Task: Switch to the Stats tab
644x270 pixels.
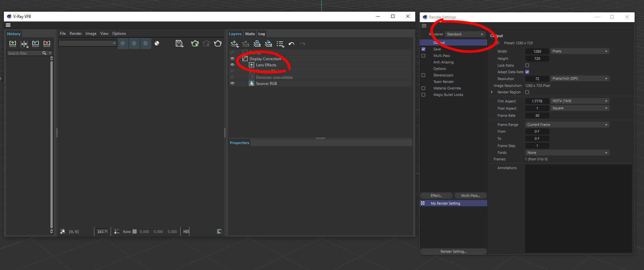Action: 250,34
